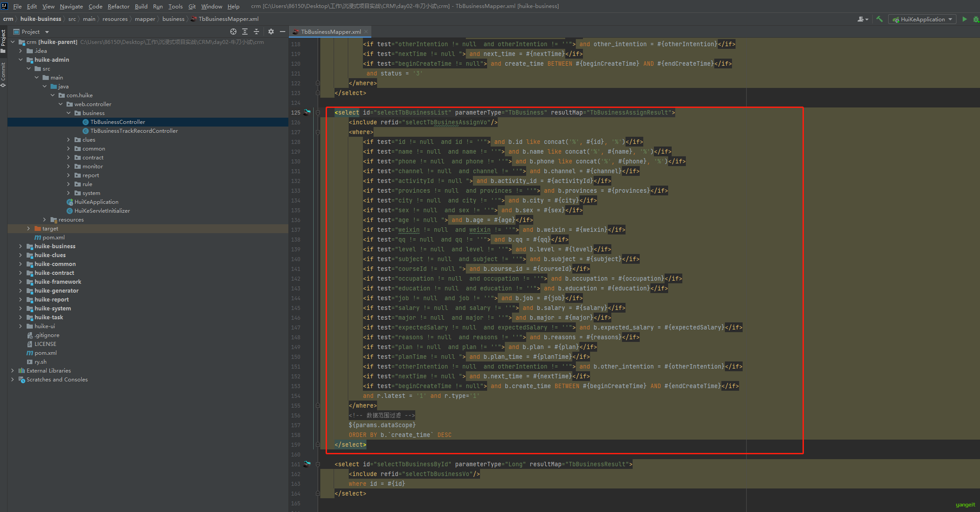Toggle fold marker at line 159
The height and width of the screenshot is (512, 980).
pos(318,445)
